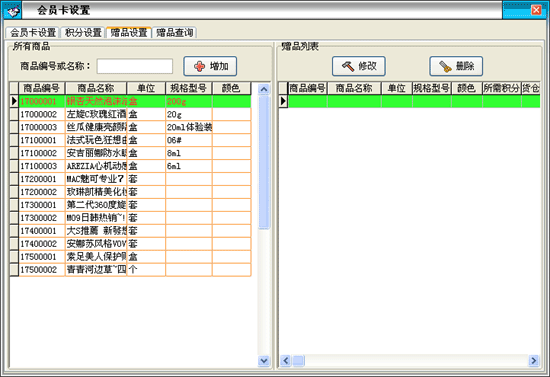Click the brush icon on 删除 button
Viewport: 550px width, 377px height.
pos(445,66)
